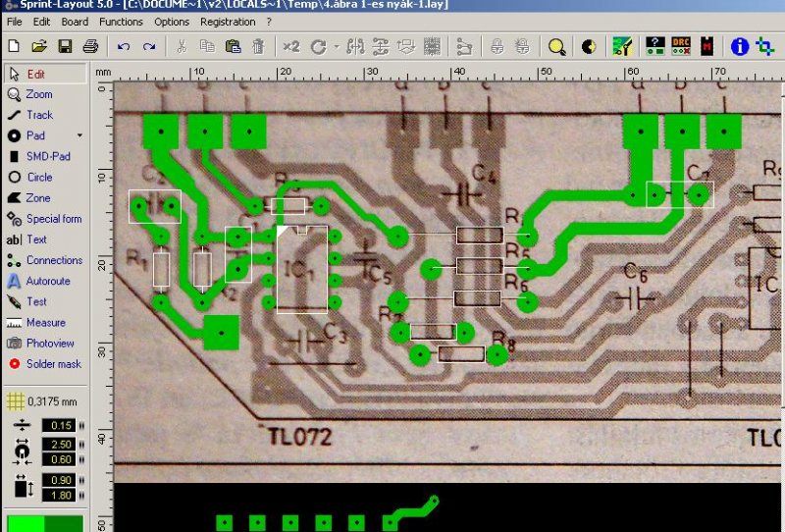785x532 pixels.
Task: Click the SMD pad height value 1.80
Action: point(58,496)
